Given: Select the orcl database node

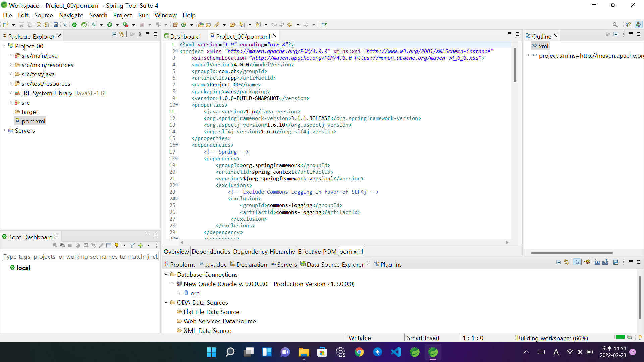Looking at the screenshot, I should 195,293.
